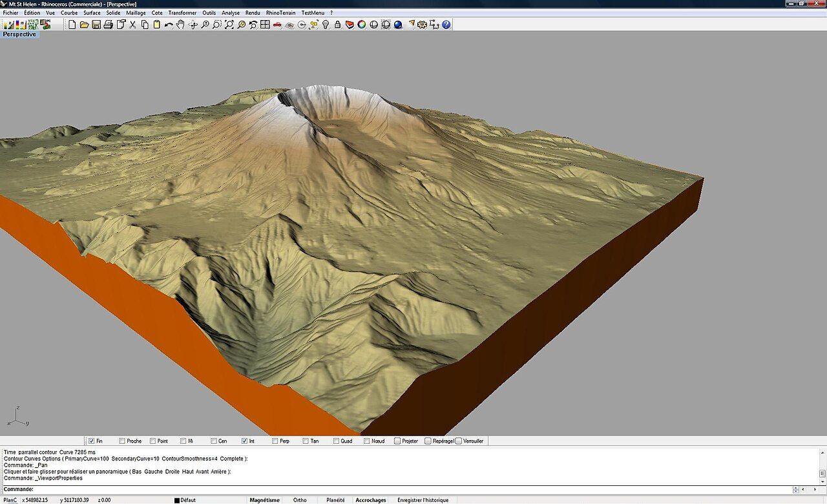Enable the Quad osnap checkbox
Image resolution: width=827 pixels, height=504 pixels.
pyautogui.click(x=336, y=441)
